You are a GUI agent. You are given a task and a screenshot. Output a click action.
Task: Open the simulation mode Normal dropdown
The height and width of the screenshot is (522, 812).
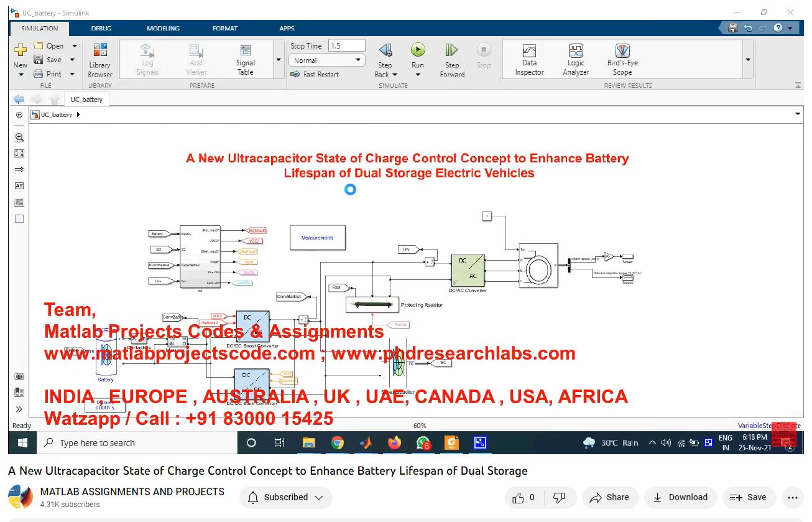(326, 60)
